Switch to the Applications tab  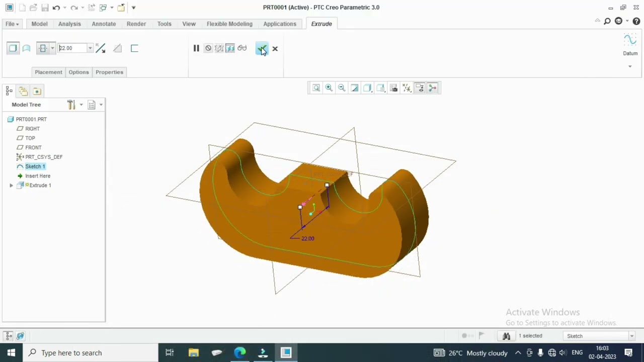tap(280, 24)
